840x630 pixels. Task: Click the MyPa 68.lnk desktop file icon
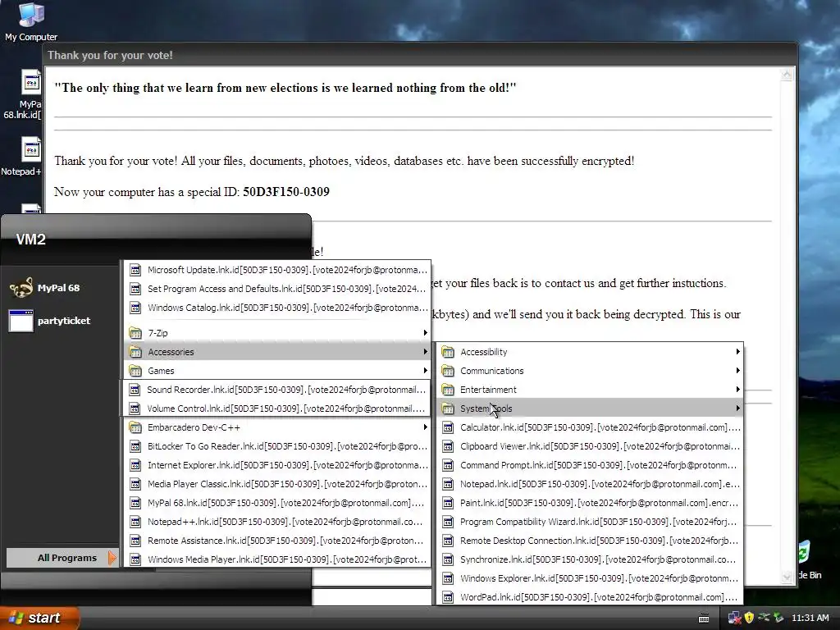pyautogui.click(x=31, y=82)
